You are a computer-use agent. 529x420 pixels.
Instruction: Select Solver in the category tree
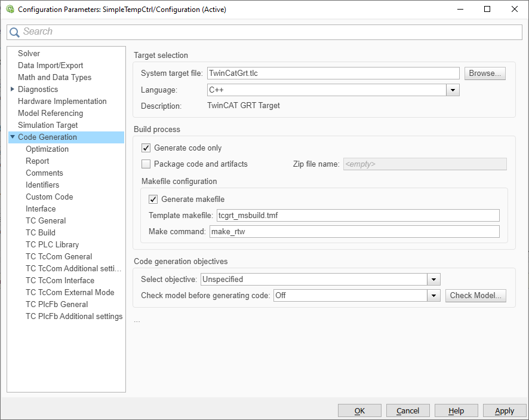[x=29, y=53]
